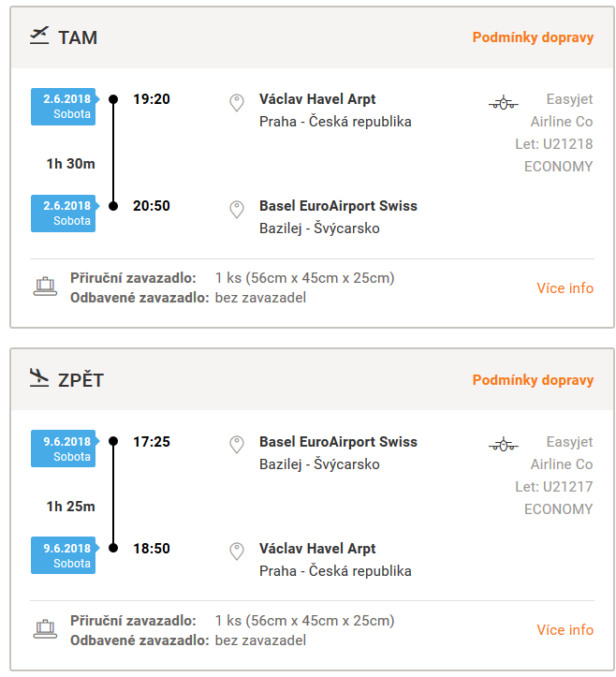Viewport: 616px width, 677px height.
Task: Click the location pin beside Basel EuroAirport departure at 17:25
Action: point(237,445)
